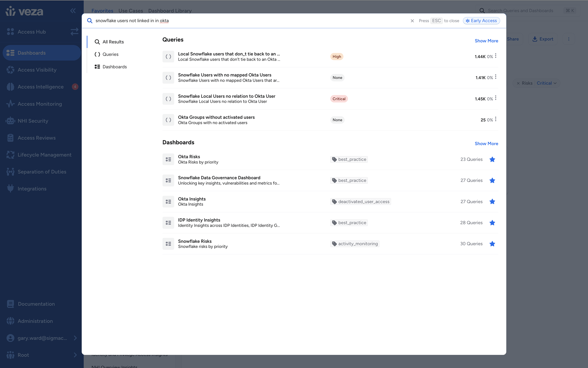Click Access Intelligence notification badge 4

click(75, 87)
